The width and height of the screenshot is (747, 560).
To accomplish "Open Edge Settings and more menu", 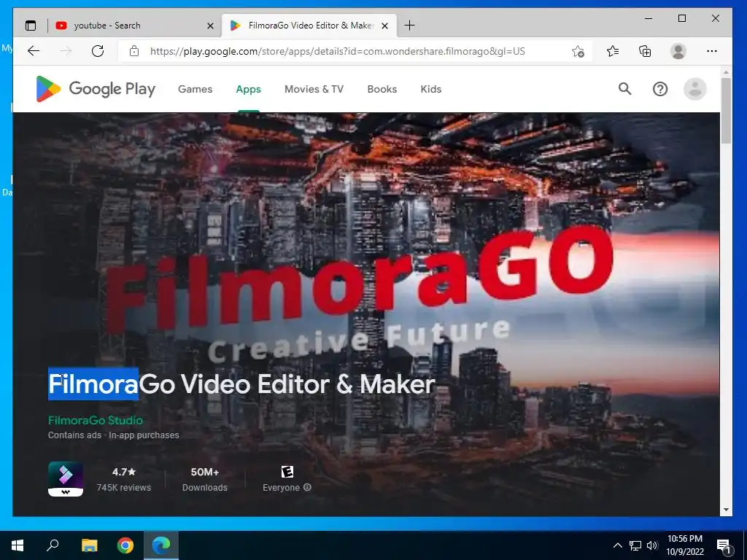I will coord(712,51).
